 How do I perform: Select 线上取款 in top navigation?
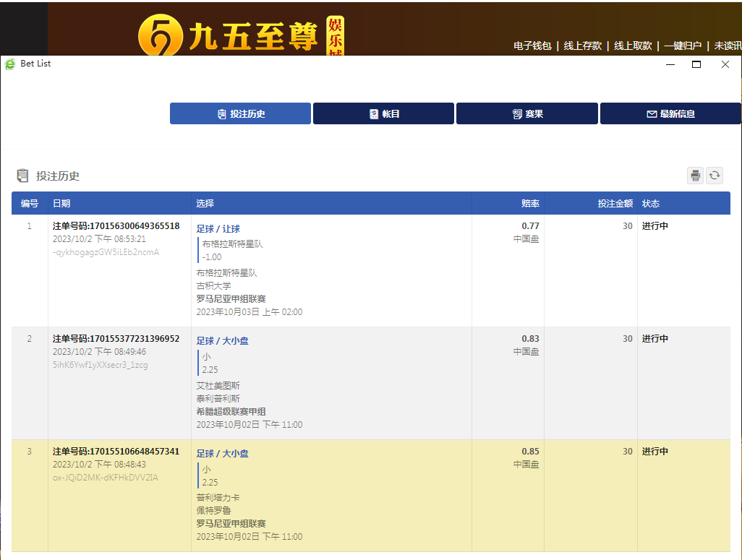pos(633,46)
